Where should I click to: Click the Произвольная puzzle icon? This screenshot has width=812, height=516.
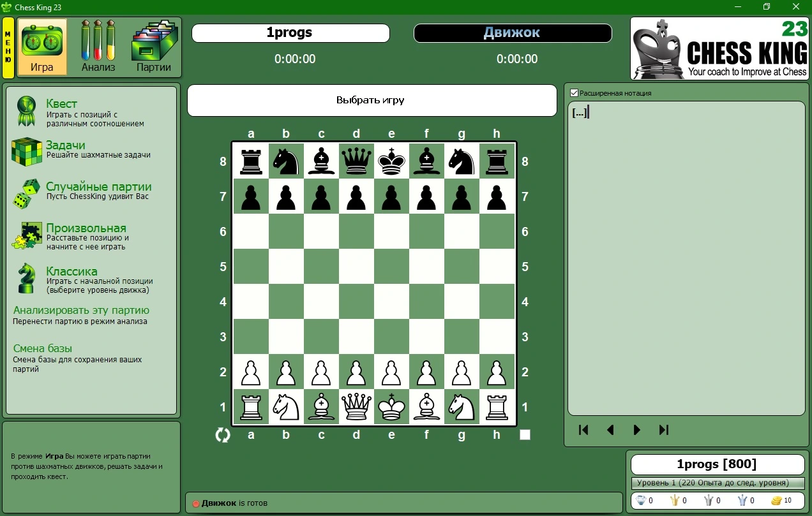[x=26, y=235]
